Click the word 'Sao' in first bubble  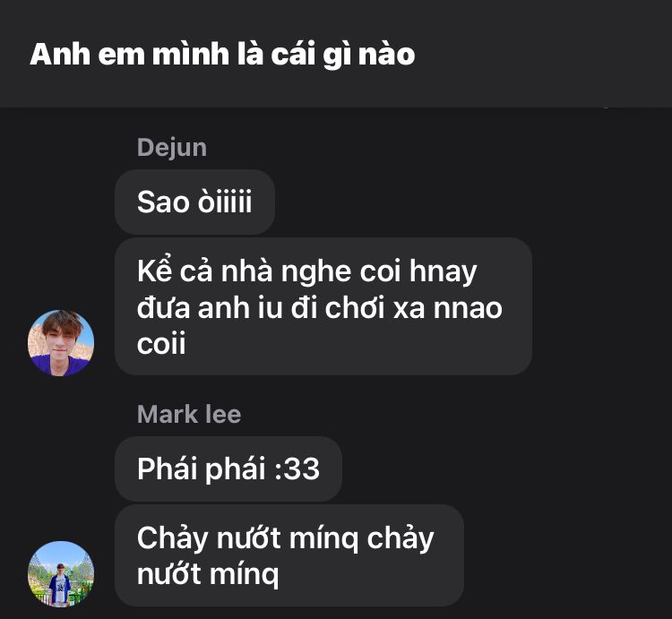tap(162, 202)
